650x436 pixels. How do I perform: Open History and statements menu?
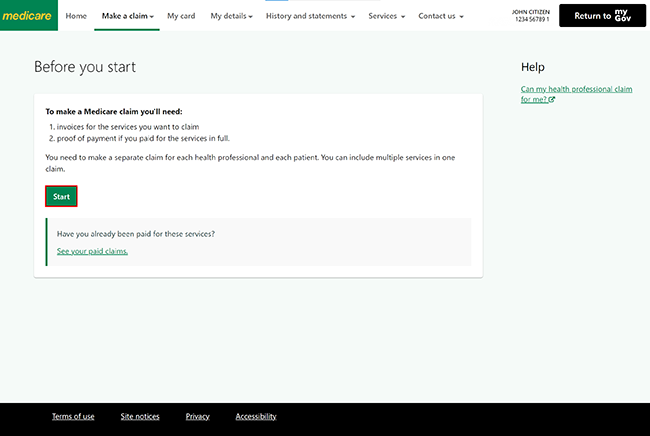310,16
